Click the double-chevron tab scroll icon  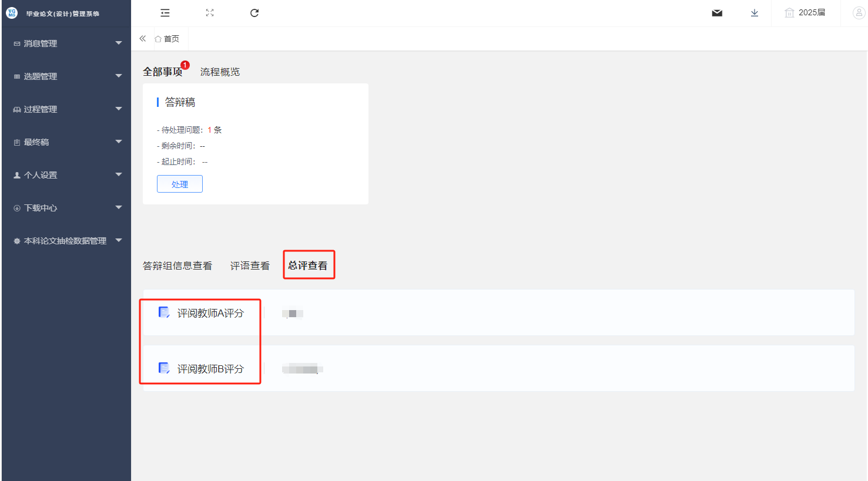142,39
